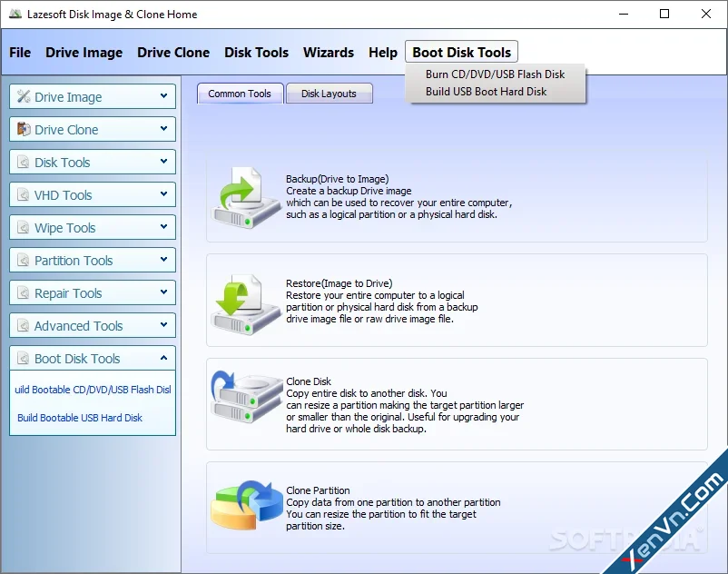Image resolution: width=728 pixels, height=574 pixels.
Task: Open the Drive Image menu in menu bar
Action: (x=84, y=53)
